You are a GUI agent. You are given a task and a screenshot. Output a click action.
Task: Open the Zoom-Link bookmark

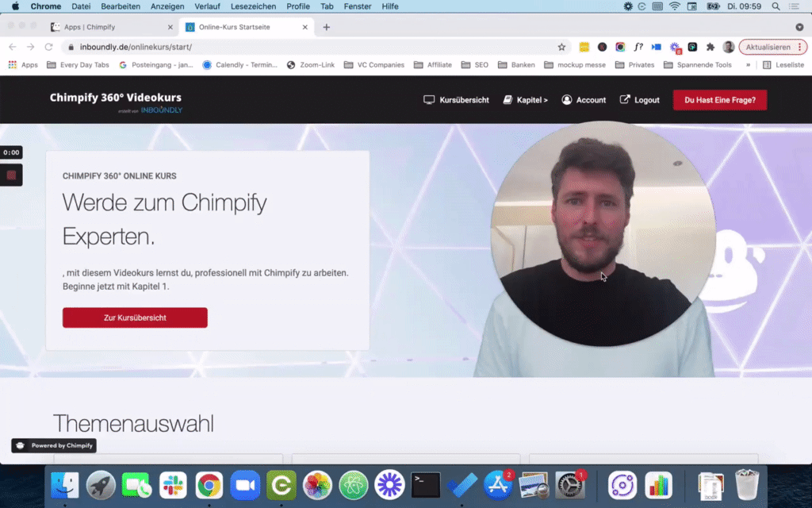(x=311, y=65)
